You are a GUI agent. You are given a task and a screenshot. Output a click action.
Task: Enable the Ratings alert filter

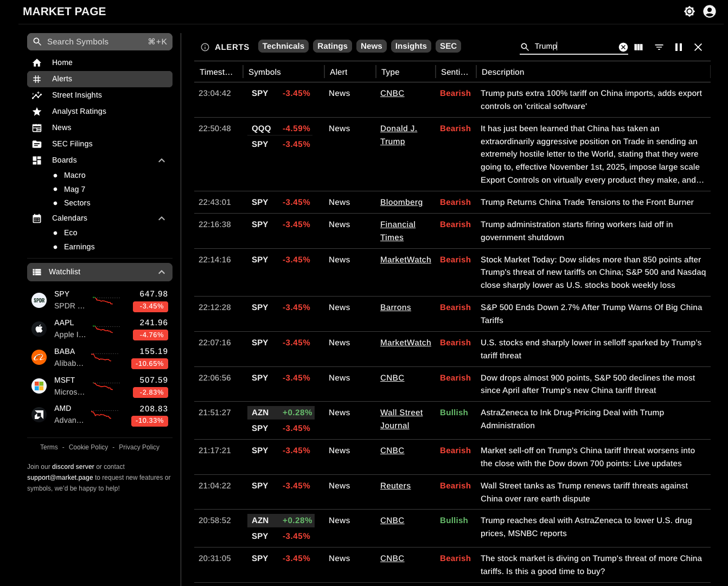(x=332, y=46)
